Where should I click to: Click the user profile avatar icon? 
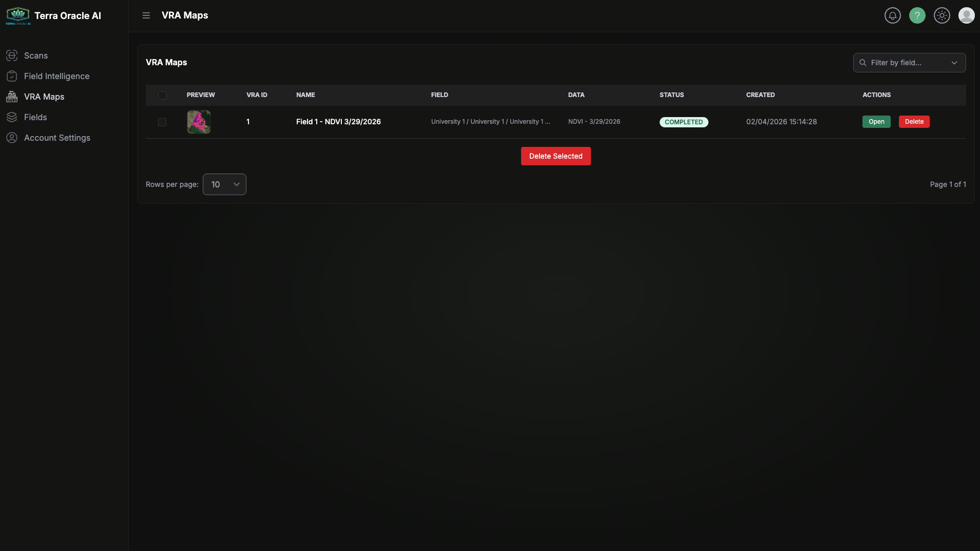click(x=967, y=15)
